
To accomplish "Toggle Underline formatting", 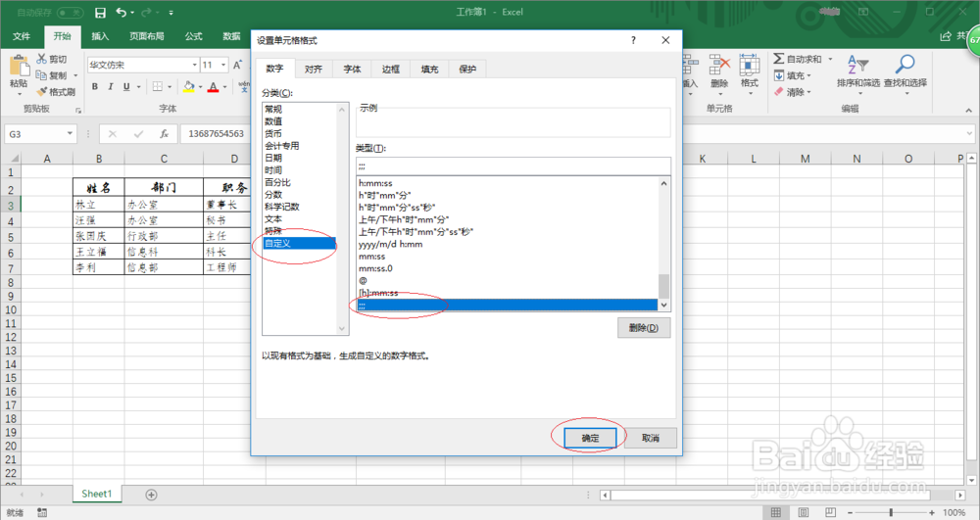I will pyautogui.click(x=126, y=87).
